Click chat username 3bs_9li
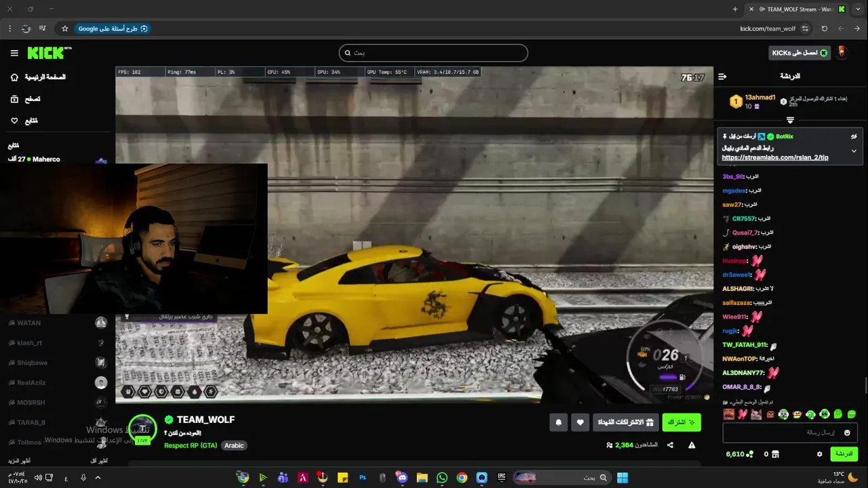 (x=733, y=176)
